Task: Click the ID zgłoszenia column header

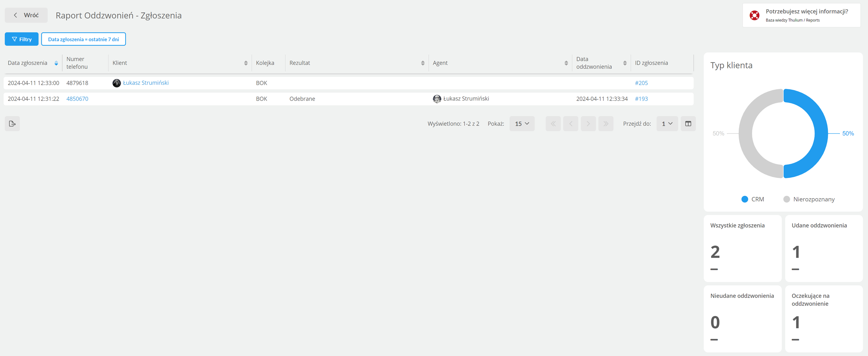Action: click(651, 63)
